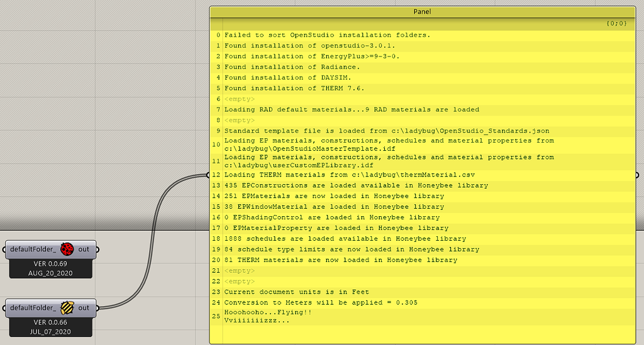Viewport: 644px width, 345px height.
Task: Select line '435 EPConstructions are loaded available'
Action: 423,186
